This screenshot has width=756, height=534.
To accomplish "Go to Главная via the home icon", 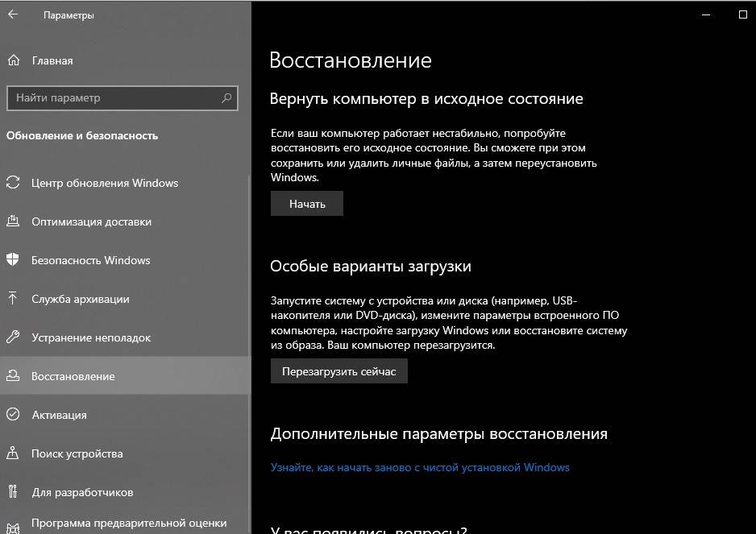I will point(13,60).
